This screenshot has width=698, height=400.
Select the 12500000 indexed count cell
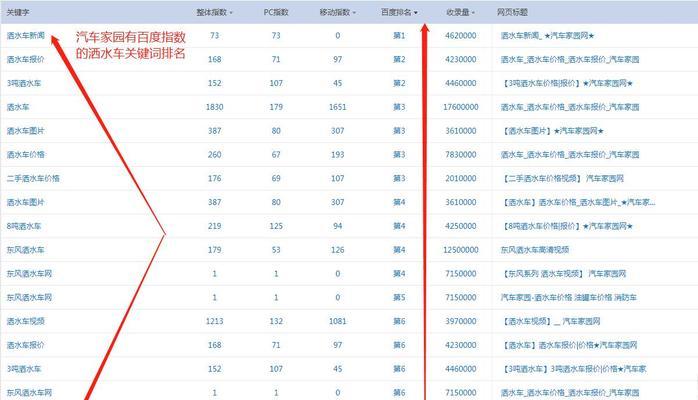[x=461, y=250]
